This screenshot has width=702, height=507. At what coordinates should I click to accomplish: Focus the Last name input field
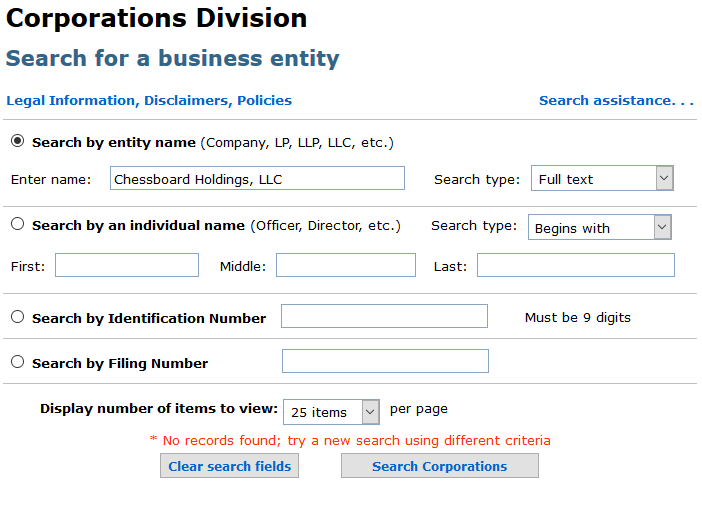point(576,265)
